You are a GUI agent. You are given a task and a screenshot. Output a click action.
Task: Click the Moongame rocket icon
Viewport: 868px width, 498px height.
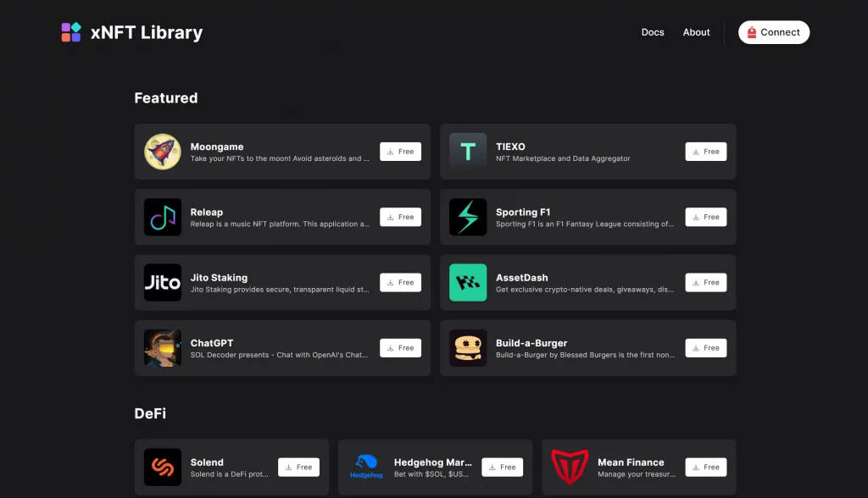click(162, 152)
